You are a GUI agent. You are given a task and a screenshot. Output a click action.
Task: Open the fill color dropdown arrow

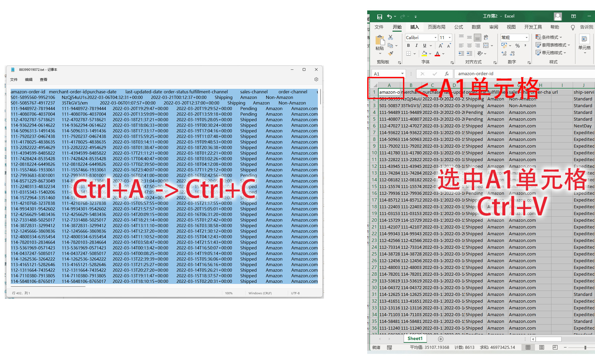pos(430,54)
